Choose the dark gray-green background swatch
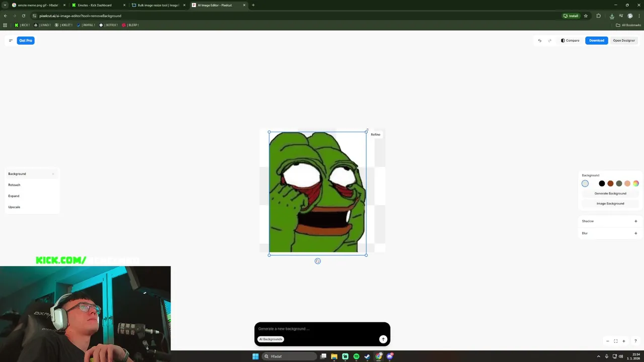The height and width of the screenshot is (362, 644). click(619, 184)
